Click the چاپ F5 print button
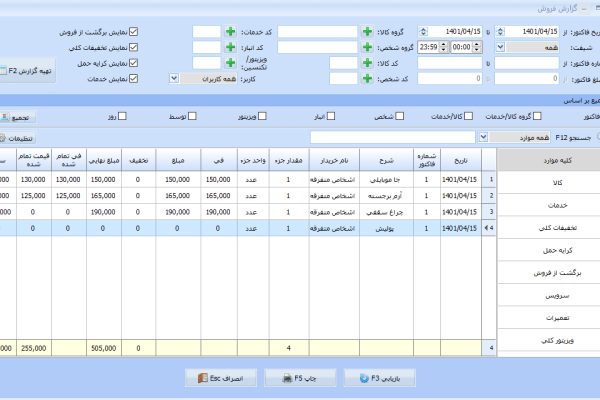Screen dimensions: 600x400 tap(300, 378)
